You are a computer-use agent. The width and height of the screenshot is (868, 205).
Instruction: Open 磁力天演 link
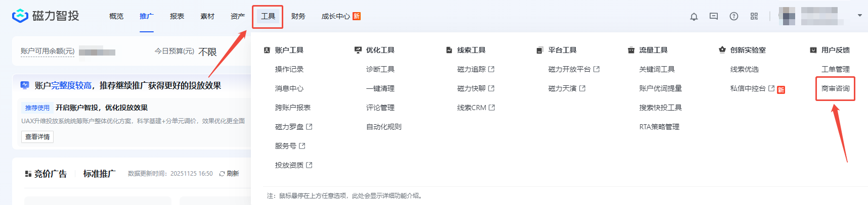[567, 88]
